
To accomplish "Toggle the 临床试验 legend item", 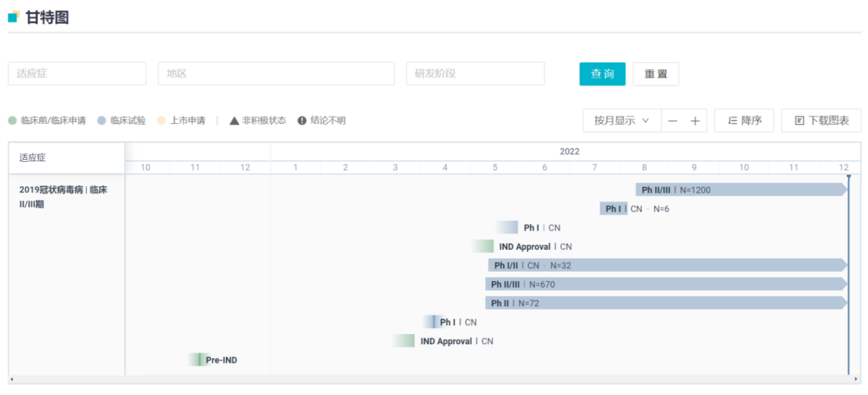I will [x=121, y=121].
